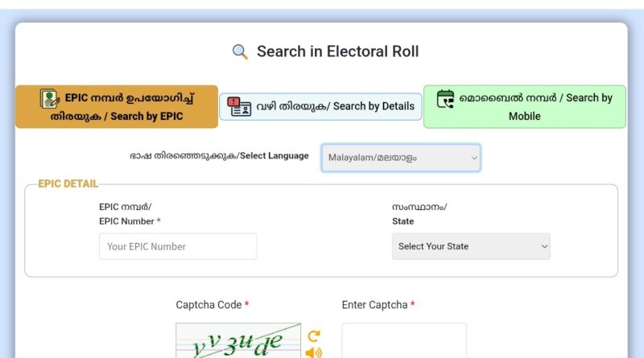Viewport: 644px width, 358px height.
Task: Click the calendar-phone icon on Search by Mobile
Action: click(x=445, y=98)
